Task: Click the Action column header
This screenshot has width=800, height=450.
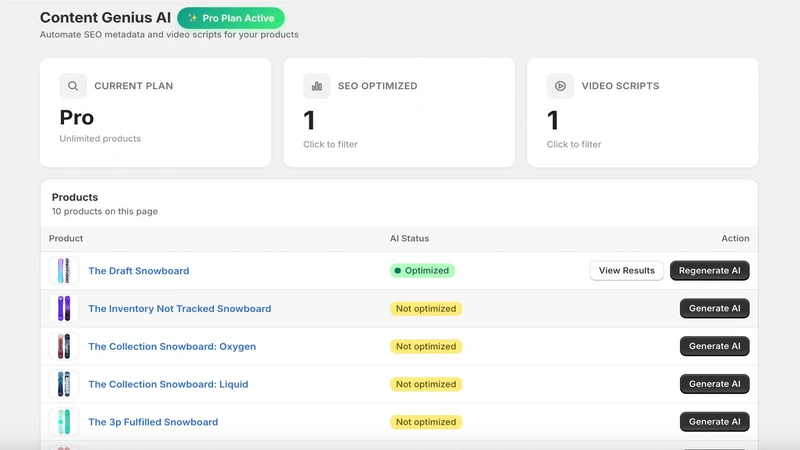Action: click(x=735, y=238)
